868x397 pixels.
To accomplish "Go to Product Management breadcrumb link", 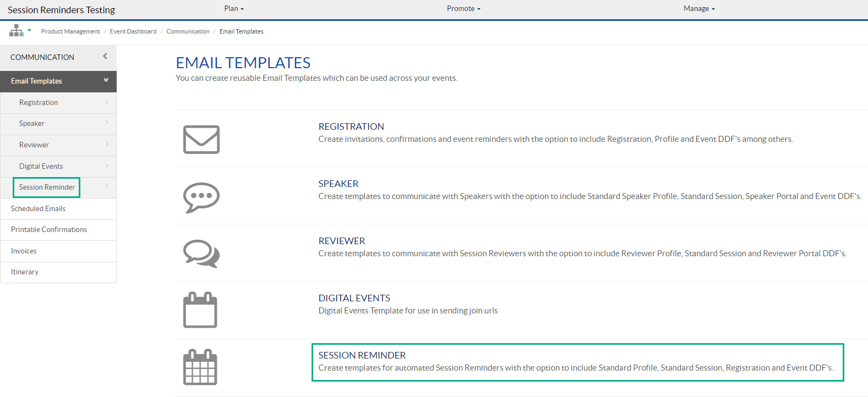I will [x=70, y=31].
